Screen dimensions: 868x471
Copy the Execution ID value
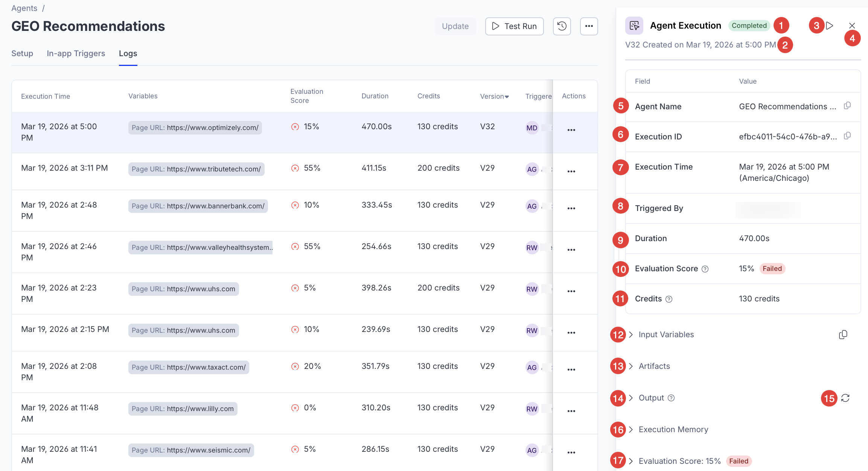847,136
